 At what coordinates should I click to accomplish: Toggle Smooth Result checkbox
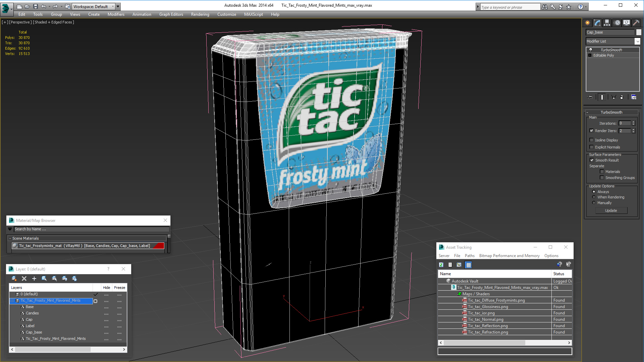[592, 160]
